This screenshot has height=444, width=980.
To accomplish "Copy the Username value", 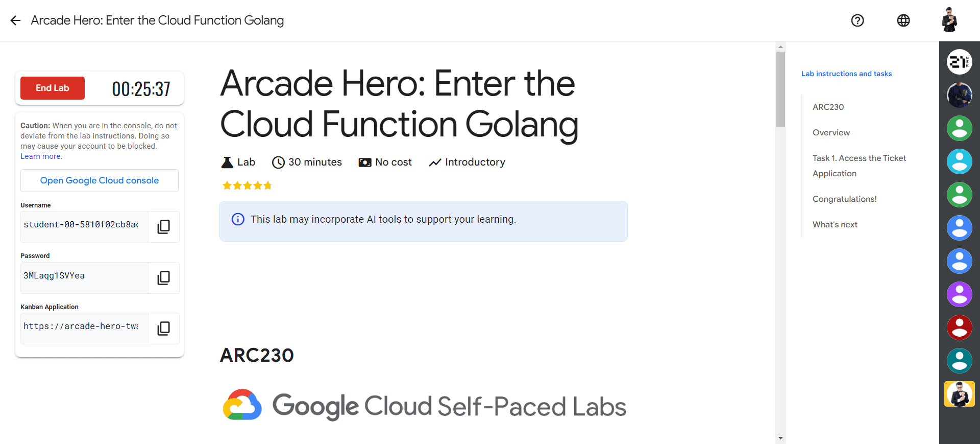I will (x=163, y=226).
